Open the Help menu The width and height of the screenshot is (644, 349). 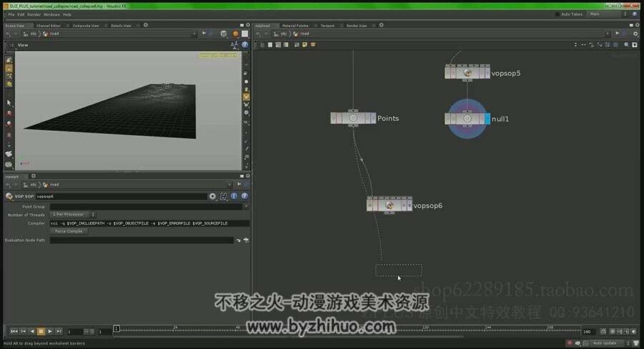(x=67, y=14)
